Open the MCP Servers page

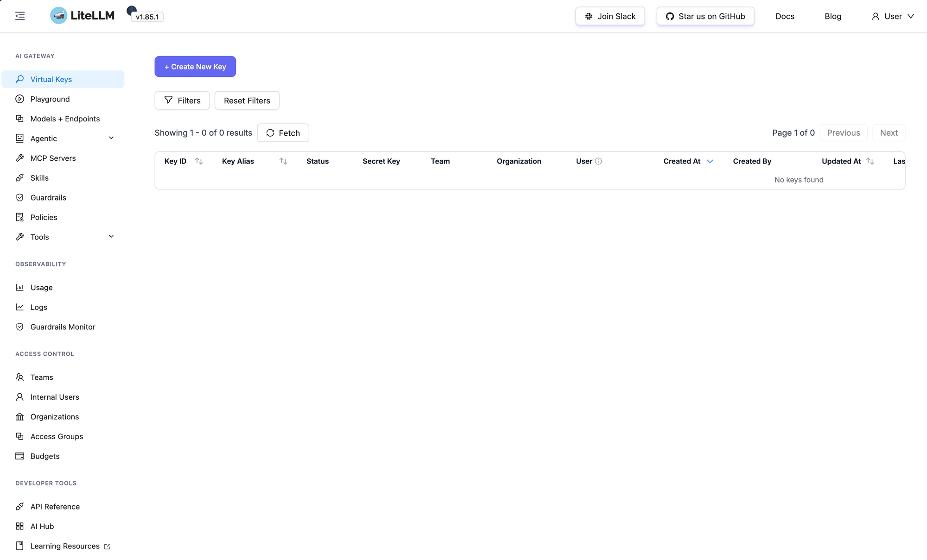63,158
